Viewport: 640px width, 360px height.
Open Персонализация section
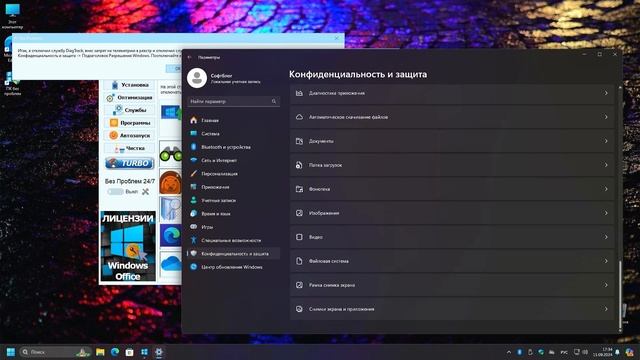point(233,174)
